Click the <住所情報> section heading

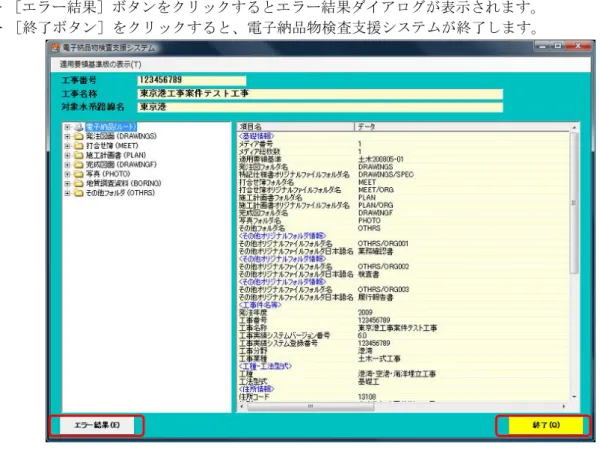pos(256,389)
